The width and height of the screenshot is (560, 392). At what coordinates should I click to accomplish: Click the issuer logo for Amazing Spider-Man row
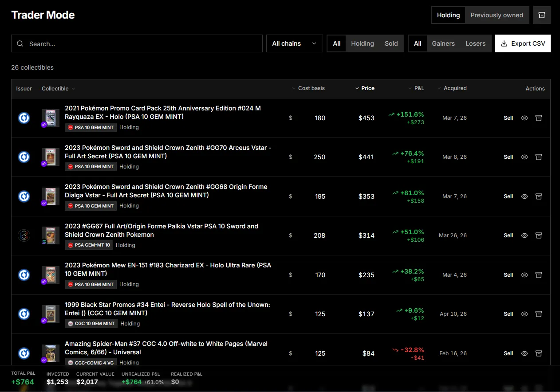pos(24,353)
